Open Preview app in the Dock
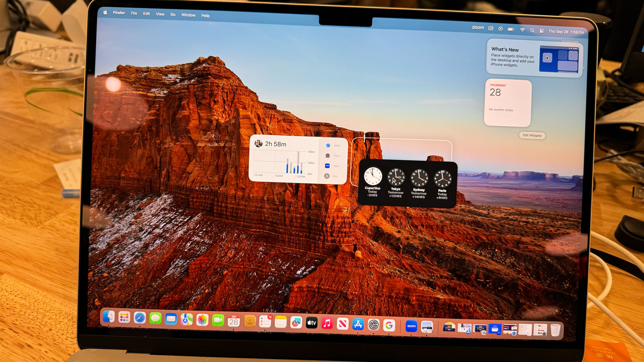 [427, 327]
